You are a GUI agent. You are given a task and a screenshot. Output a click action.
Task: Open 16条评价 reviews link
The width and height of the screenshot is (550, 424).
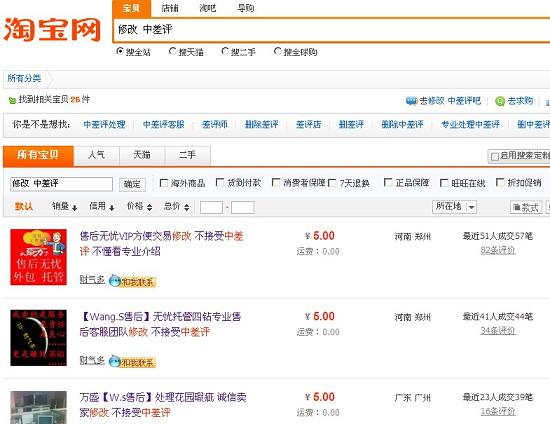pos(498,411)
